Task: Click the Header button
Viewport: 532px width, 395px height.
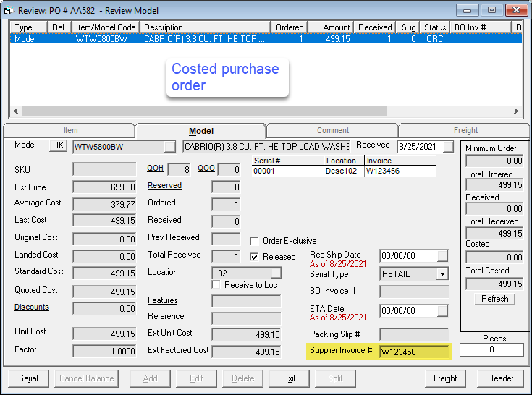Action: (x=500, y=378)
